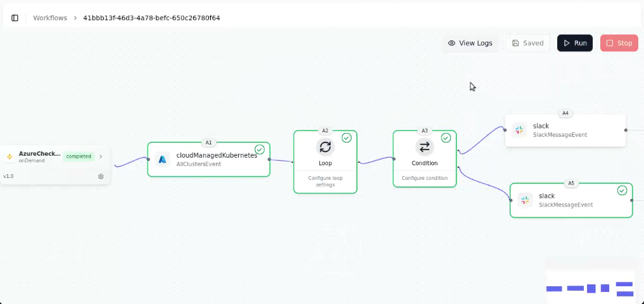Stop the running workflow

619,43
